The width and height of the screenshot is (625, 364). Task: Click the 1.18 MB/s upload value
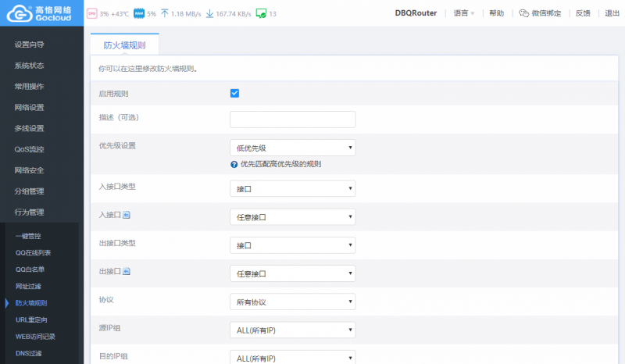[186, 14]
